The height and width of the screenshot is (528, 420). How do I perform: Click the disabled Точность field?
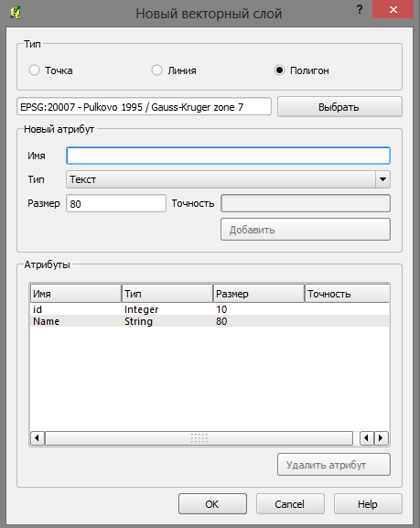click(x=306, y=203)
